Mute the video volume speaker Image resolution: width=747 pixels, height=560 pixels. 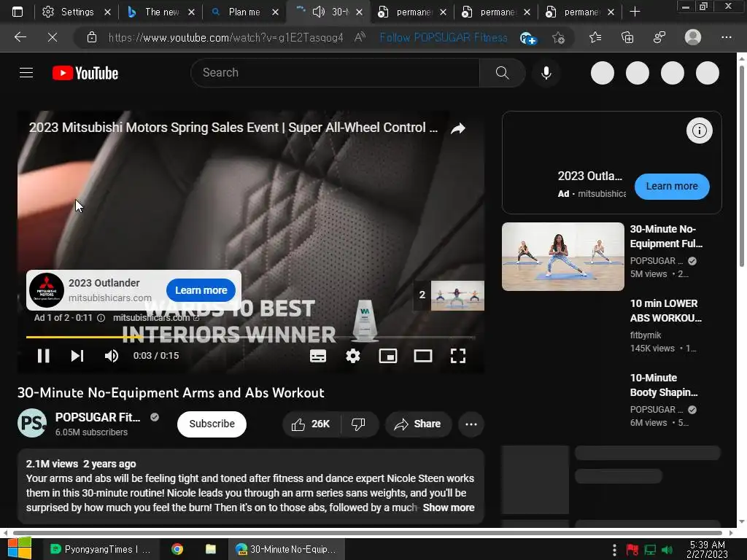(x=112, y=356)
